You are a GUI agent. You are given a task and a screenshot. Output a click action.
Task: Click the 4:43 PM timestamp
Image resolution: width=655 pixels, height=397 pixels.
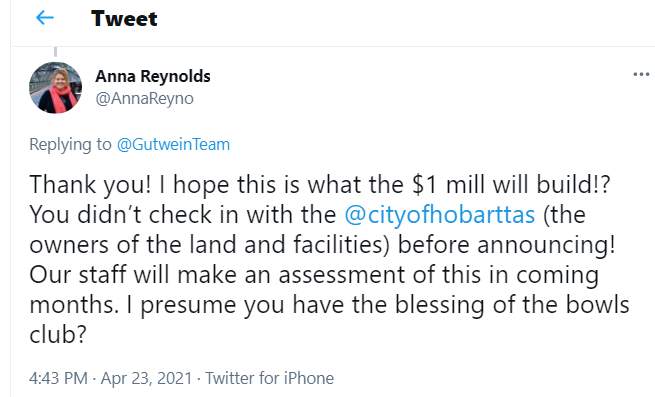point(58,378)
